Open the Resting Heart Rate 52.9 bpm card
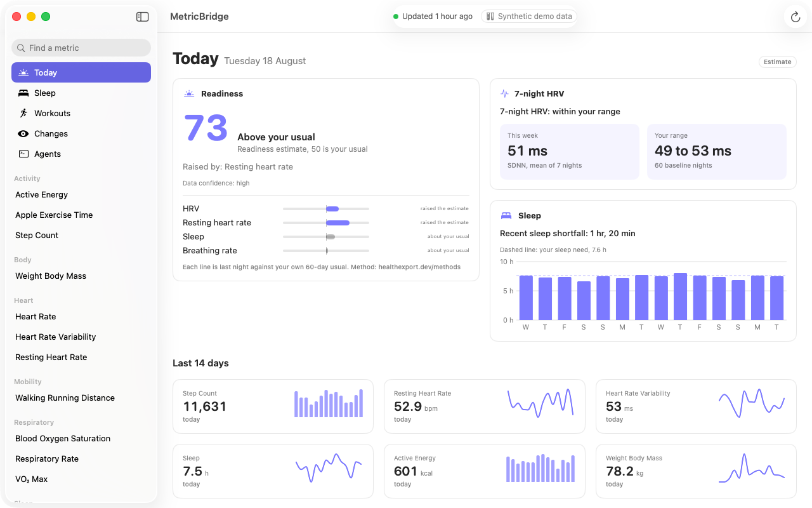 point(485,406)
